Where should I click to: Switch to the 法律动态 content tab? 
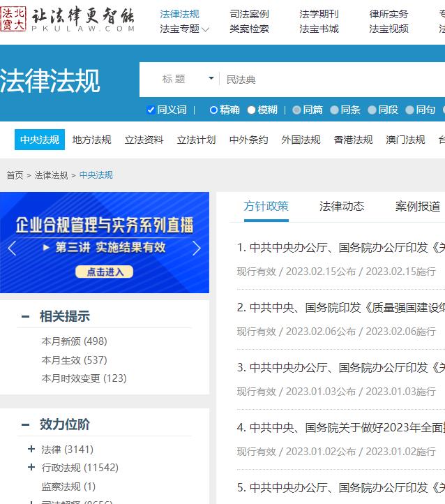tap(342, 207)
